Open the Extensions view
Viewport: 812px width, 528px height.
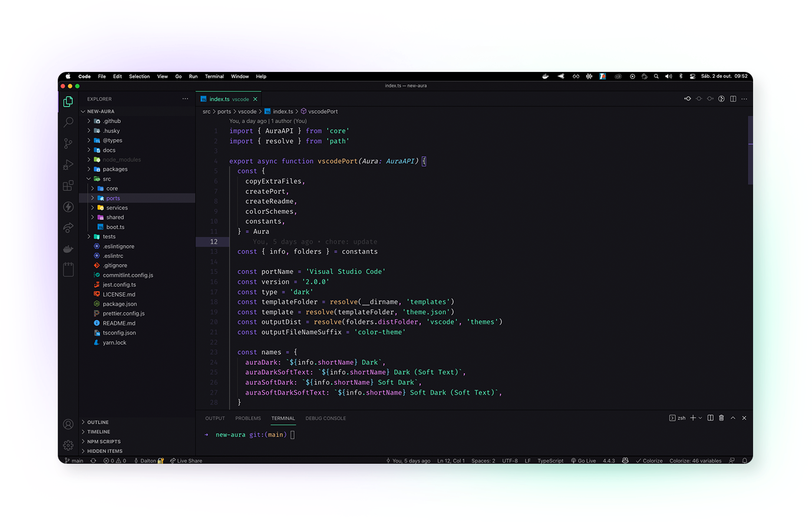(x=68, y=186)
